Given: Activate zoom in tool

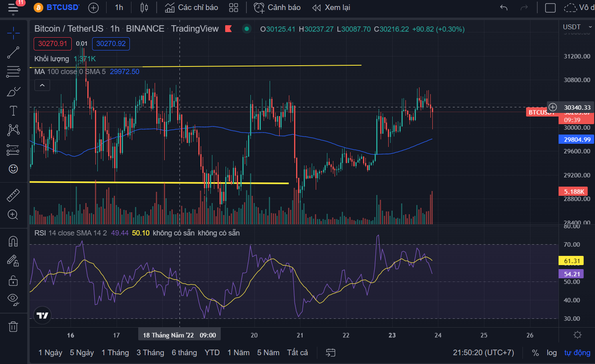Looking at the screenshot, I should pos(13,215).
